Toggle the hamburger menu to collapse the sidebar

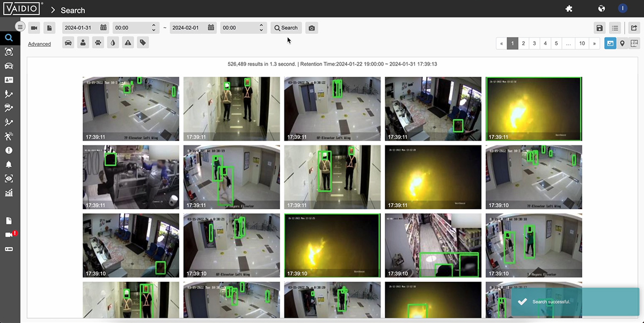click(20, 27)
